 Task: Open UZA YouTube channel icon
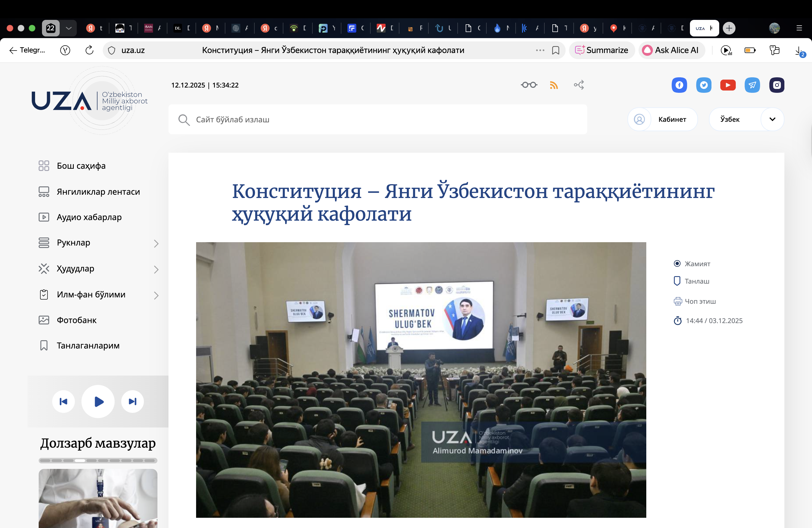click(728, 85)
